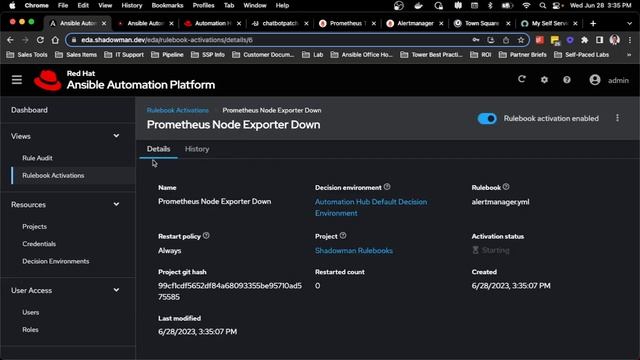Open the kebab actions menu
This screenshot has width=640, height=360.
pyautogui.click(x=617, y=118)
